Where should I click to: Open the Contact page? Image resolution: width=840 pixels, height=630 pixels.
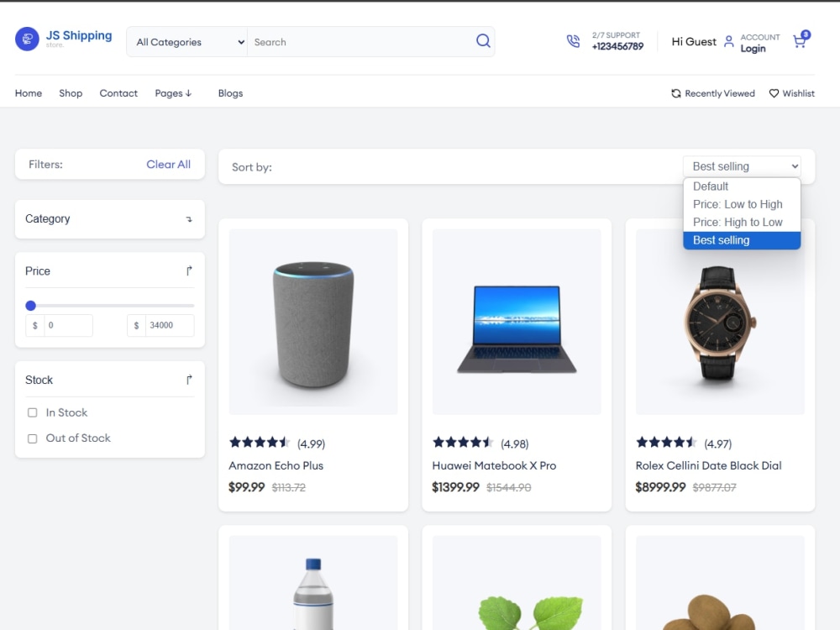[x=118, y=93]
